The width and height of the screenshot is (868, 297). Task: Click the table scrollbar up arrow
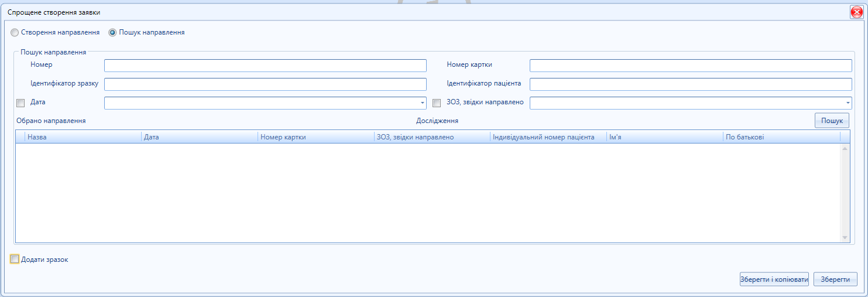point(845,149)
